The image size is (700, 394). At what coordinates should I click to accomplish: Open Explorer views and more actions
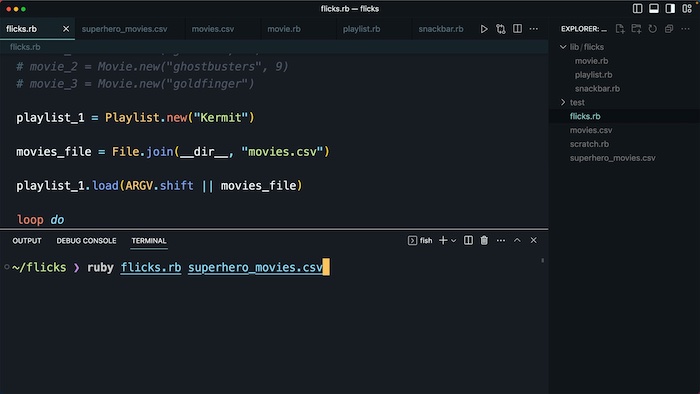685,29
